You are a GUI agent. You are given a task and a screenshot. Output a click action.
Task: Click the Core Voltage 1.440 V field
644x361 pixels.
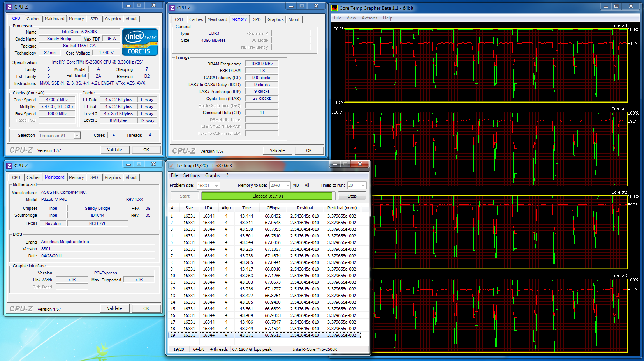(106, 53)
